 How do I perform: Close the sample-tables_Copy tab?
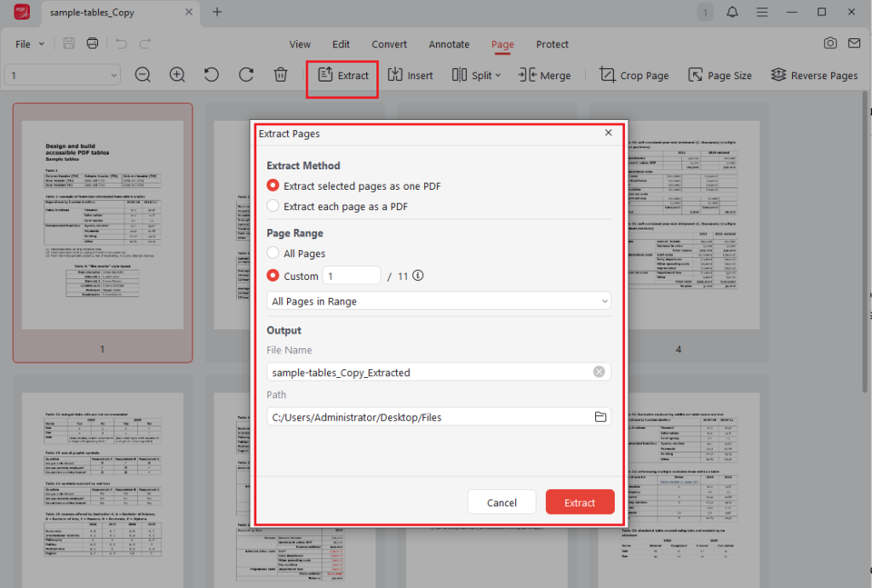click(x=189, y=12)
